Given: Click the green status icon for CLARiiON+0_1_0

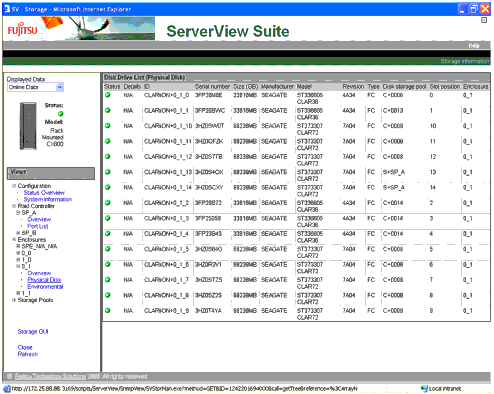Looking at the screenshot, I should click(107, 95).
